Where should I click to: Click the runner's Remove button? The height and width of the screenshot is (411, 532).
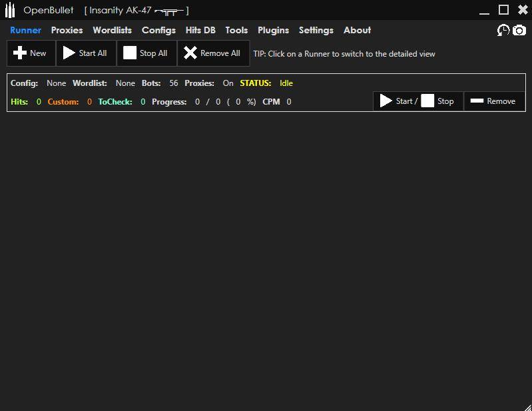494,101
